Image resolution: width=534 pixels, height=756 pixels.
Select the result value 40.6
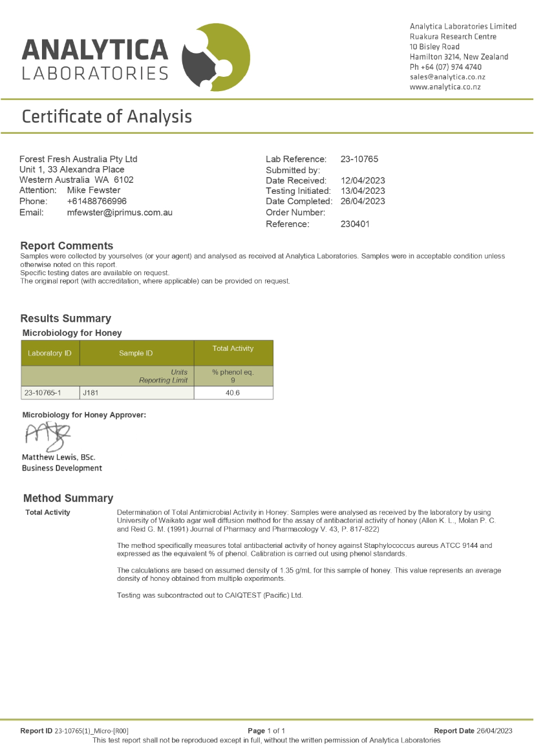pos(233,393)
